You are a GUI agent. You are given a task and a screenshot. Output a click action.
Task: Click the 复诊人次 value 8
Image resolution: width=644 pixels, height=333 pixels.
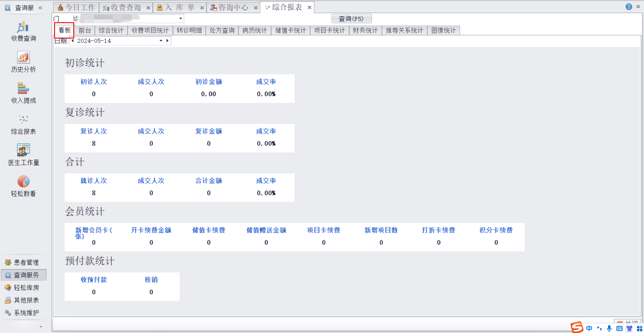94,143
